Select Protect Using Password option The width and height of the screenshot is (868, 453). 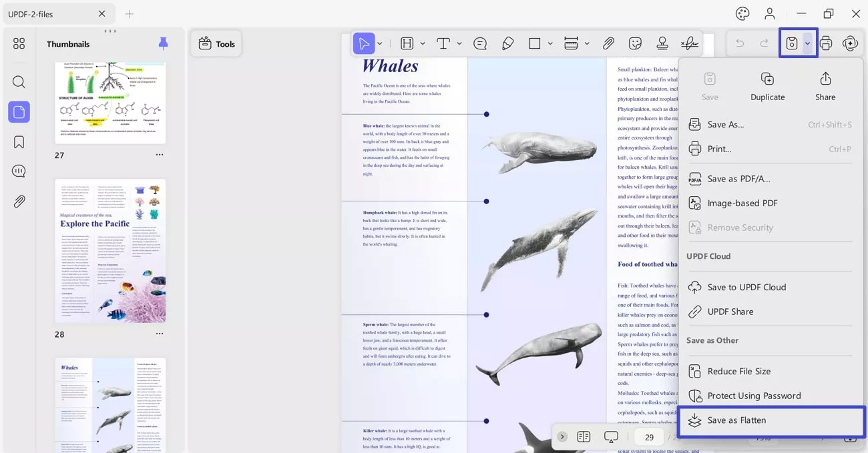click(x=771, y=396)
